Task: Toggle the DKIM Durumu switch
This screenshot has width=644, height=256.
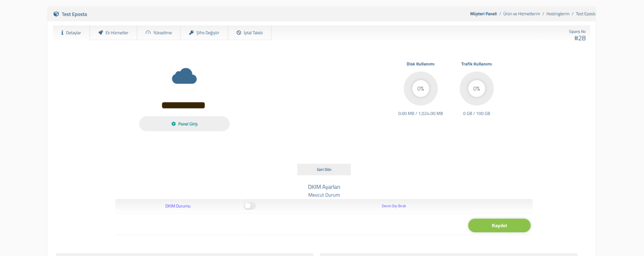Action: (250, 206)
